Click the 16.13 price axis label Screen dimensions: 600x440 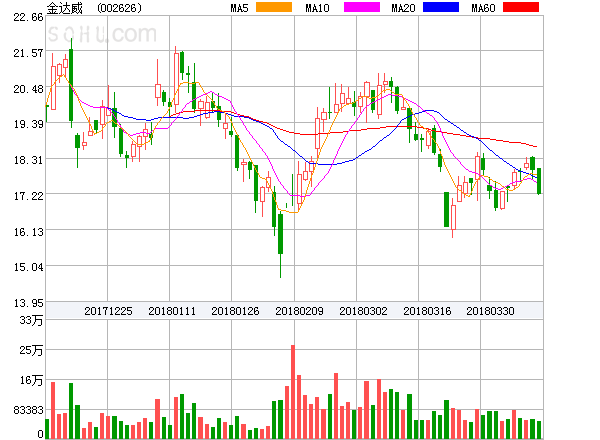[x=28, y=232]
